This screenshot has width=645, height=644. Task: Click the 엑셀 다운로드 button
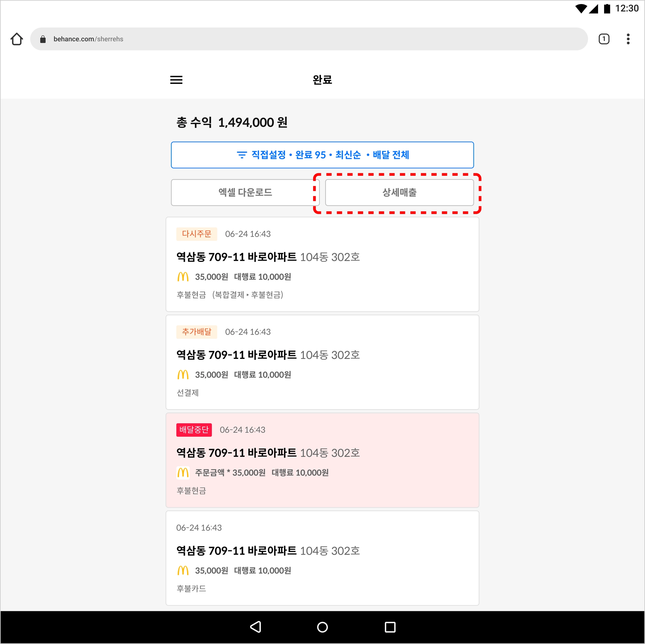[245, 193]
